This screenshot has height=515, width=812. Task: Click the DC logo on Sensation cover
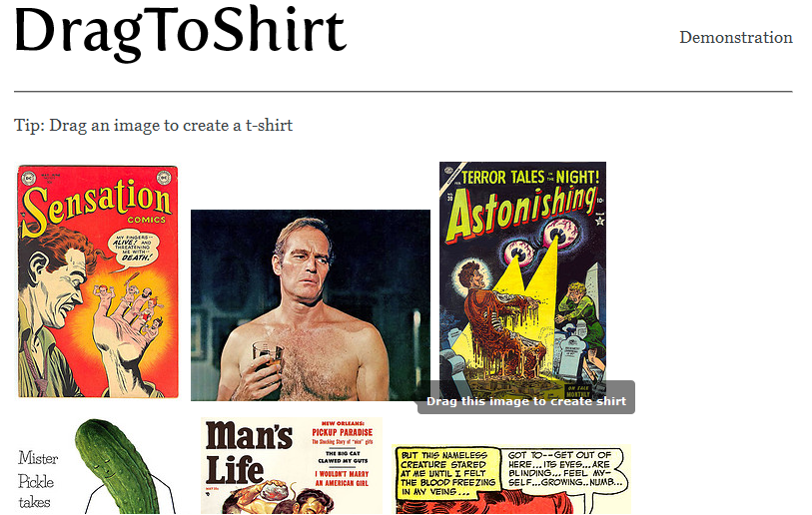pos(28,179)
